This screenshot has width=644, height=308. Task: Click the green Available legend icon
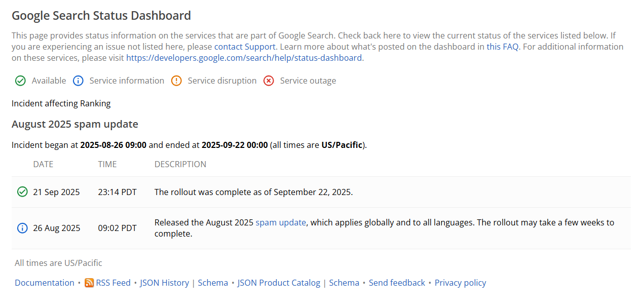click(x=20, y=81)
